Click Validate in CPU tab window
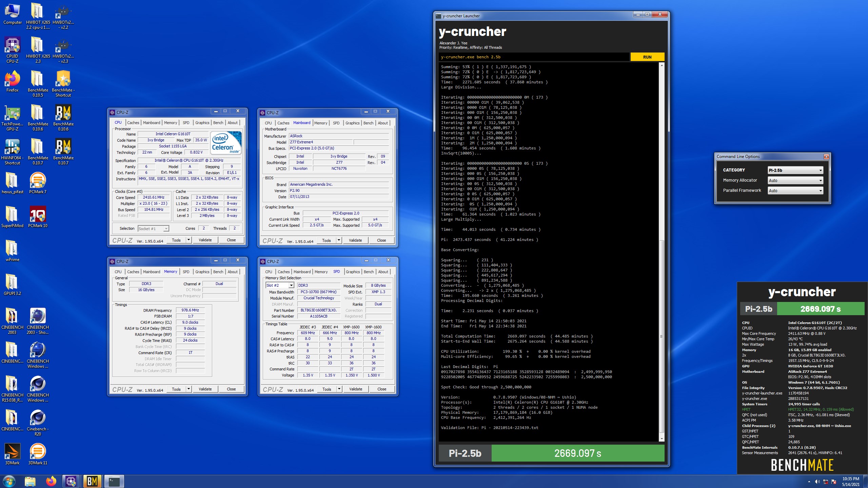This screenshot has width=868, height=488. tap(205, 240)
